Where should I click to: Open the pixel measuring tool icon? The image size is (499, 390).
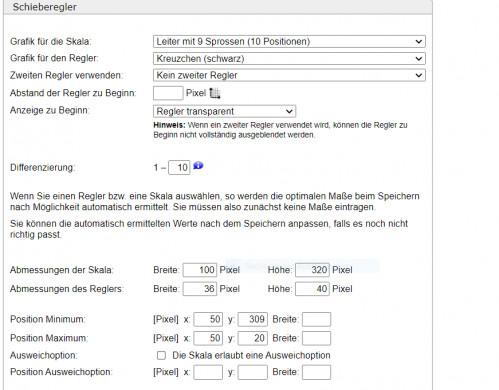coord(215,93)
